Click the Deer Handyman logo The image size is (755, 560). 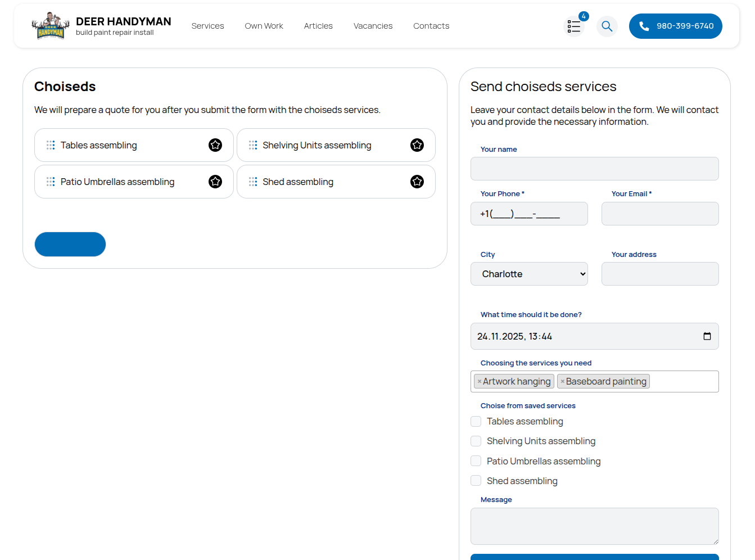coord(51,26)
